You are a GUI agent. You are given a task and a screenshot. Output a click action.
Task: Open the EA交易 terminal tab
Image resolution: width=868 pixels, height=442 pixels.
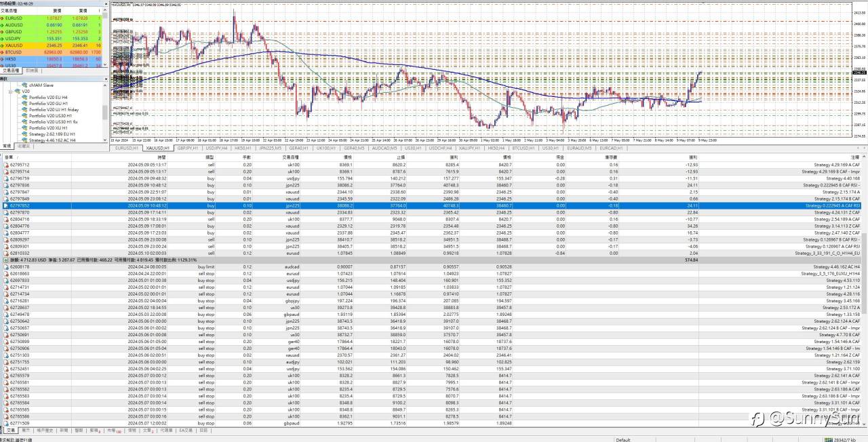[182, 430]
